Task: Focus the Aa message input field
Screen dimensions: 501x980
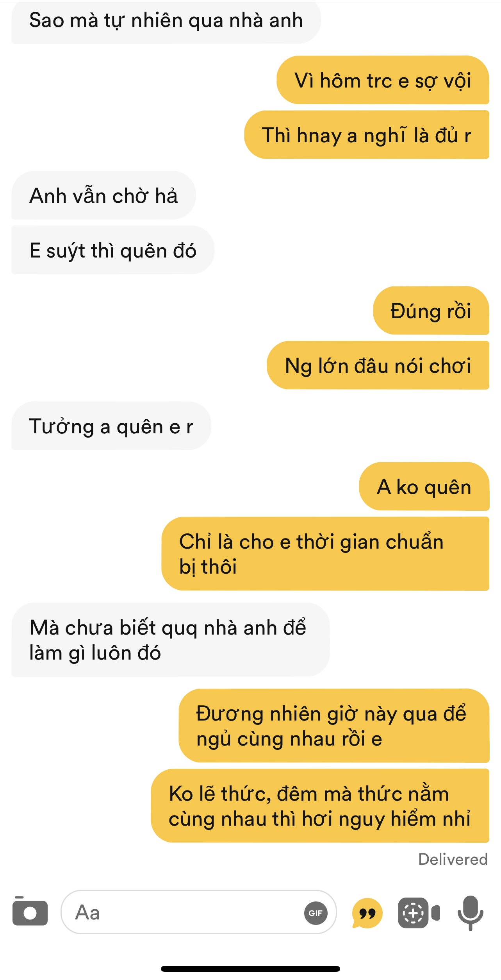Action: pyautogui.click(x=198, y=912)
